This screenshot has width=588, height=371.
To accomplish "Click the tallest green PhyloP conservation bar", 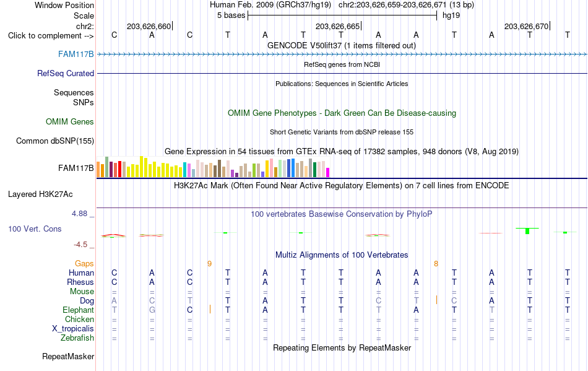I will (x=527, y=230).
